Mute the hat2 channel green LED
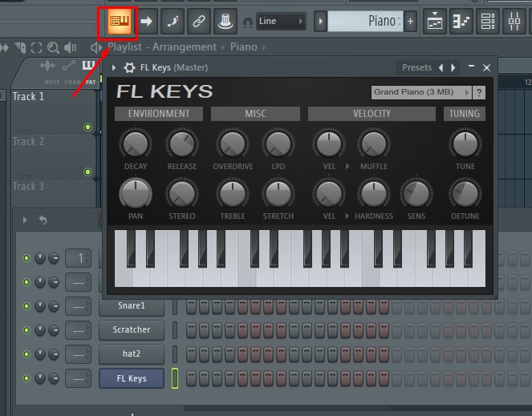Image resolution: width=532 pixels, height=416 pixels. point(26,354)
